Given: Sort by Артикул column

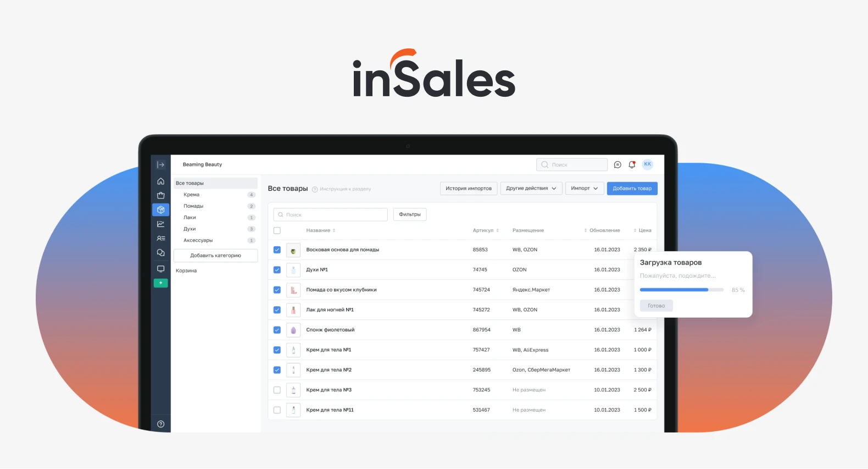Looking at the screenshot, I should coord(486,230).
